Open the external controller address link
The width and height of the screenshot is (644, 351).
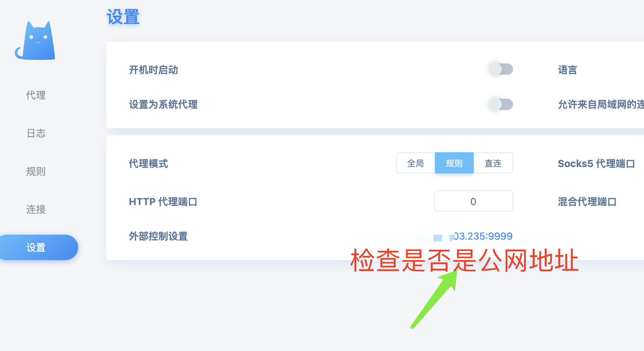[465, 236]
